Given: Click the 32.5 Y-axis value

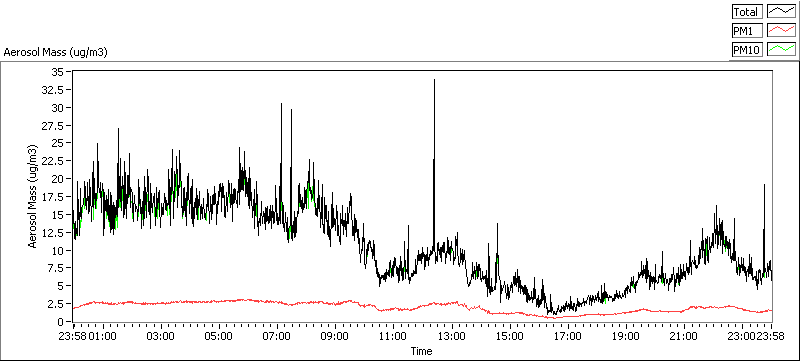Looking at the screenshot, I should (x=54, y=90).
